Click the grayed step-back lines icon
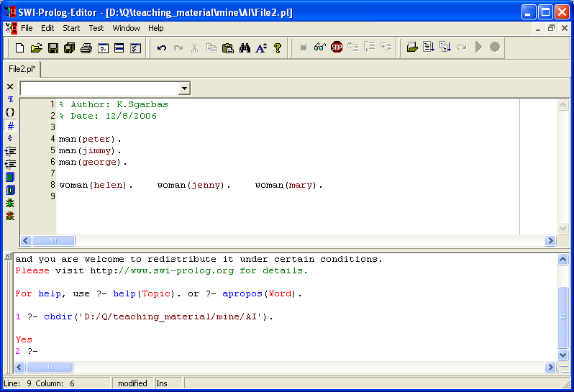The height and width of the screenshot is (392, 574). click(x=353, y=47)
